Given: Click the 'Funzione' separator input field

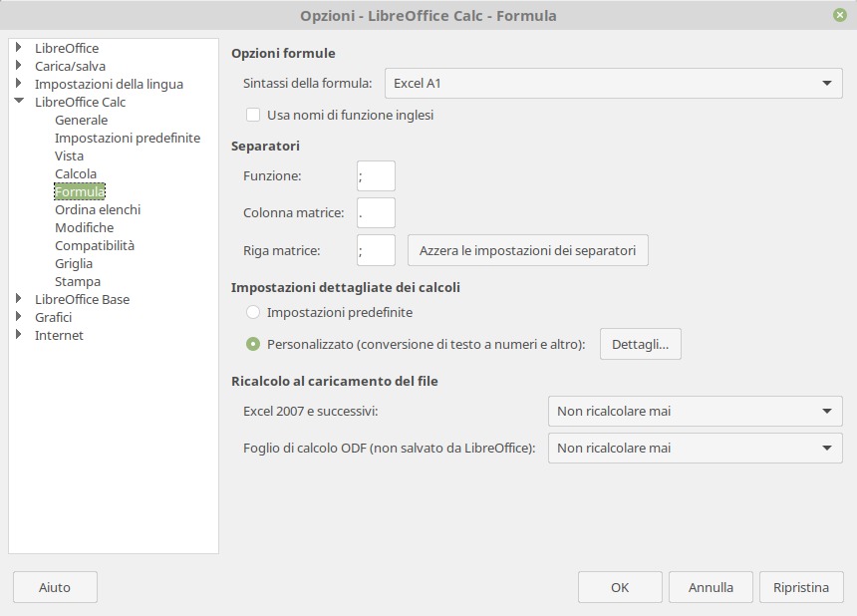Looking at the screenshot, I should 376,175.
